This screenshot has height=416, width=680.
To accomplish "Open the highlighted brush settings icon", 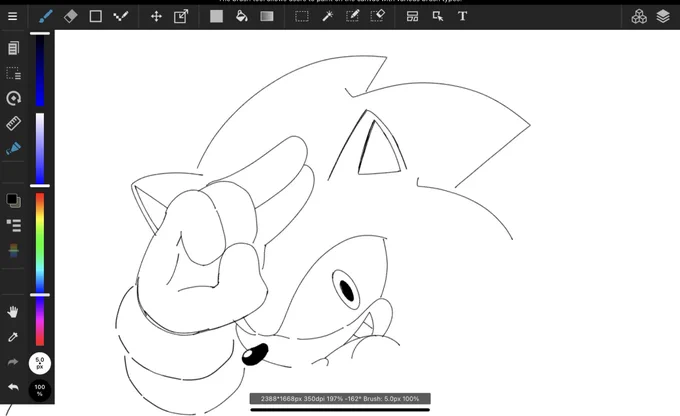I will point(13,149).
